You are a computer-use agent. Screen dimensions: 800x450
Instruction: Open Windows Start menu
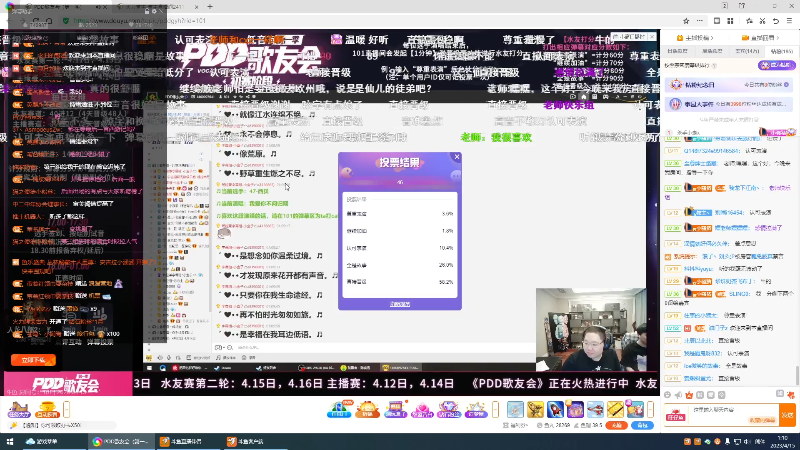click(10, 441)
